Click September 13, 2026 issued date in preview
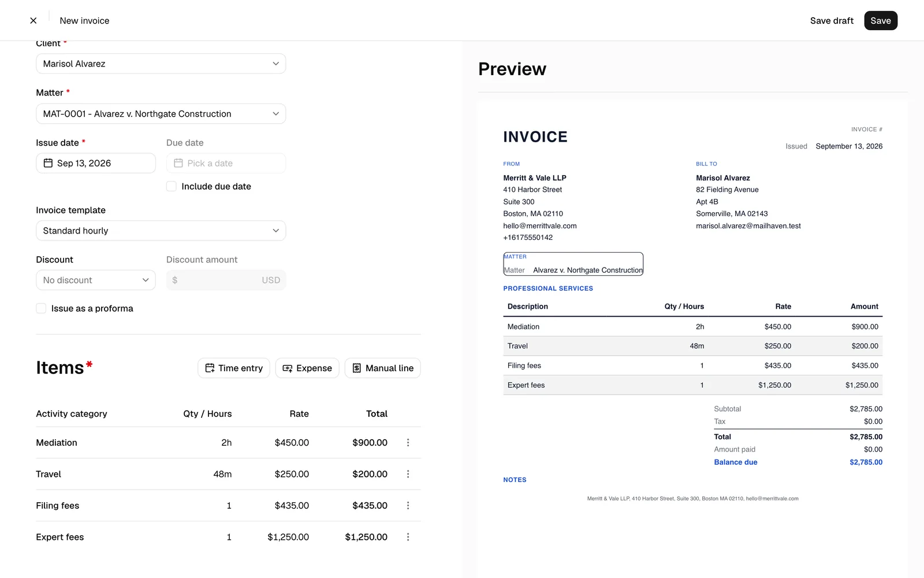 [849, 146]
